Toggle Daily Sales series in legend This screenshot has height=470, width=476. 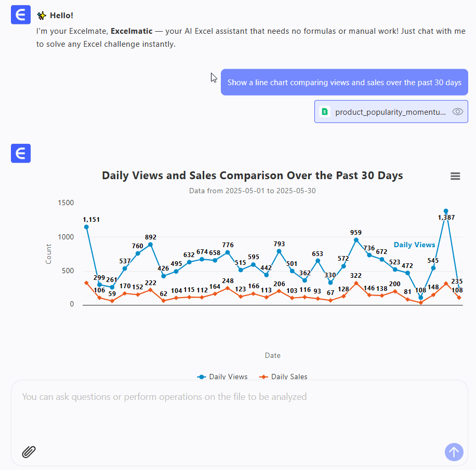point(284,377)
